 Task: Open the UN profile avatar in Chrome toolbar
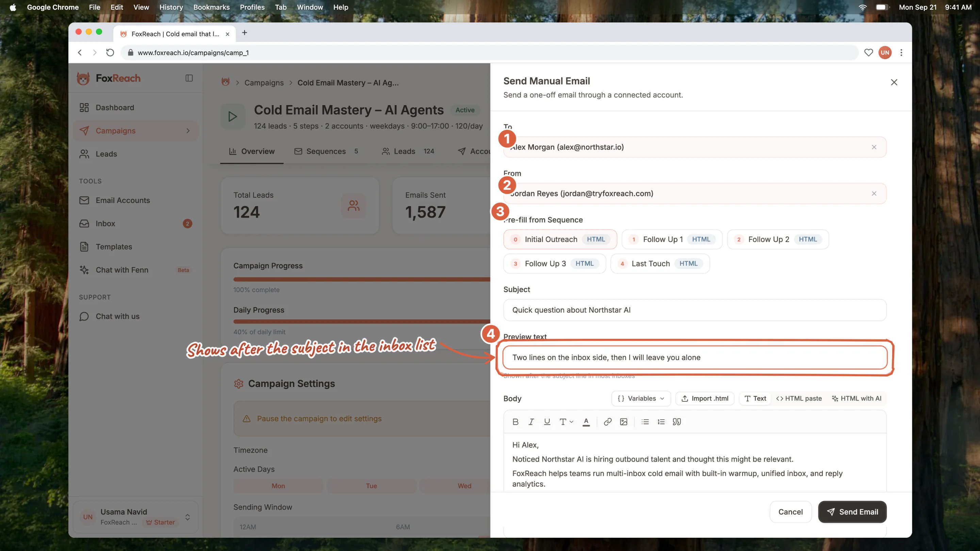(x=885, y=52)
